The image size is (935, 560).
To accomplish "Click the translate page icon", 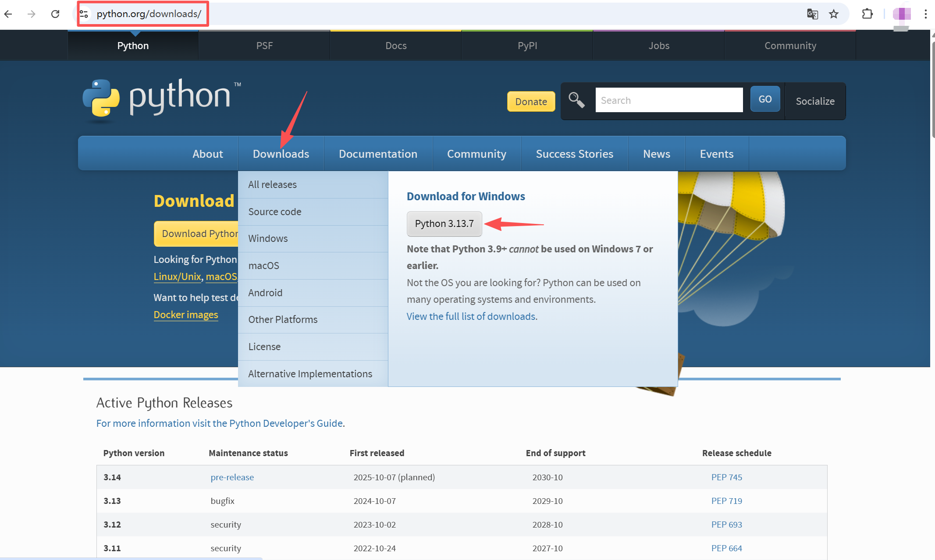I will (812, 14).
